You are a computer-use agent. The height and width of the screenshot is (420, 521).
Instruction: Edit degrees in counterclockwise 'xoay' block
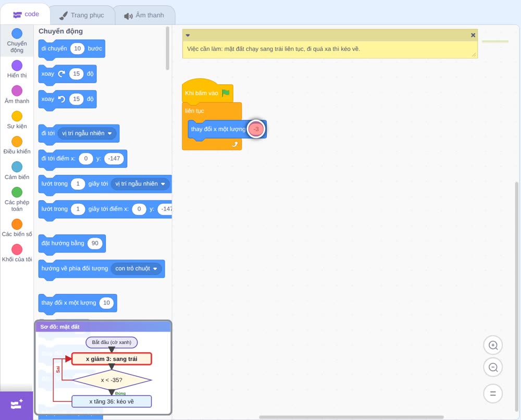[x=77, y=99]
